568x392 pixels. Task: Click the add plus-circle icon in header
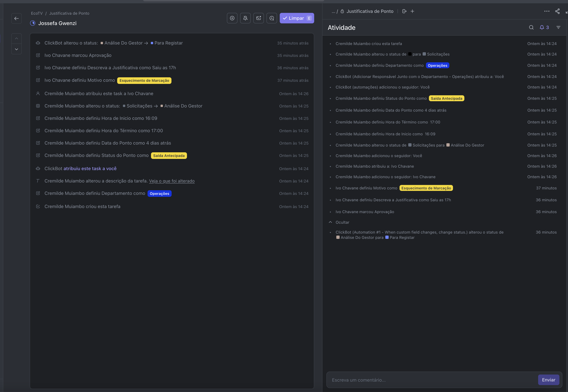tap(232, 18)
